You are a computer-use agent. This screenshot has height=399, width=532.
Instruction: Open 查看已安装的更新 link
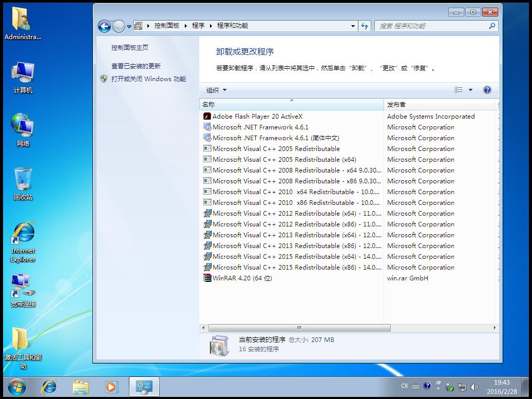pyautogui.click(x=136, y=66)
